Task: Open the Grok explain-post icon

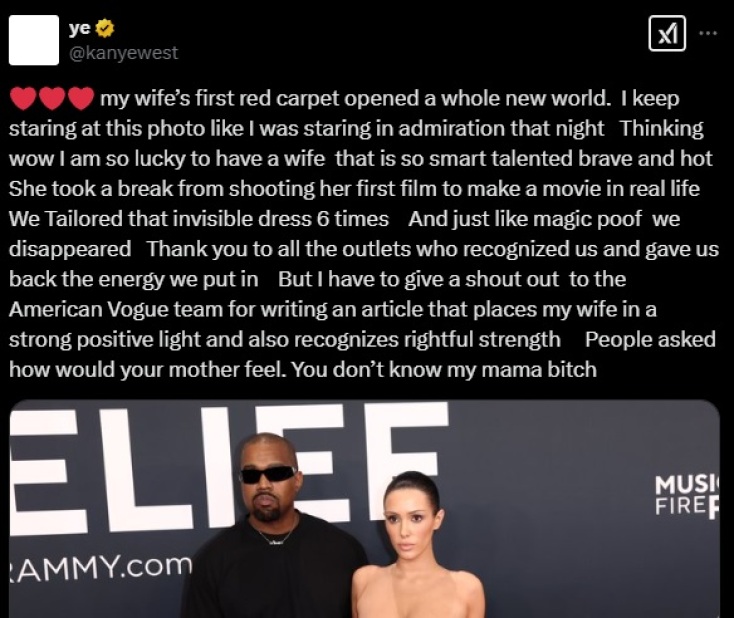Action: click(x=667, y=33)
